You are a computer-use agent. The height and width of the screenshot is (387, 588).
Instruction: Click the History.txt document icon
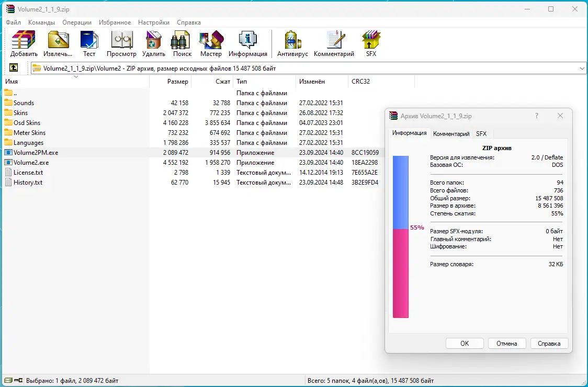coord(8,182)
